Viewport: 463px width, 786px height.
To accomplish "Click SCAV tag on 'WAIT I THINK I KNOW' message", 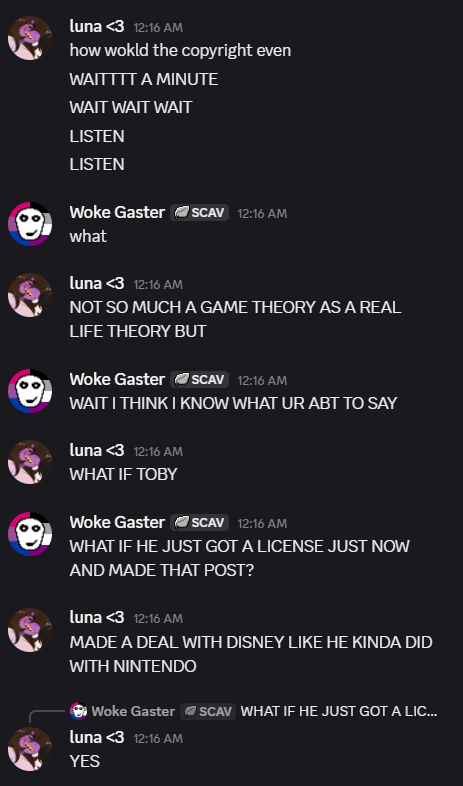I will pos(199,379).
